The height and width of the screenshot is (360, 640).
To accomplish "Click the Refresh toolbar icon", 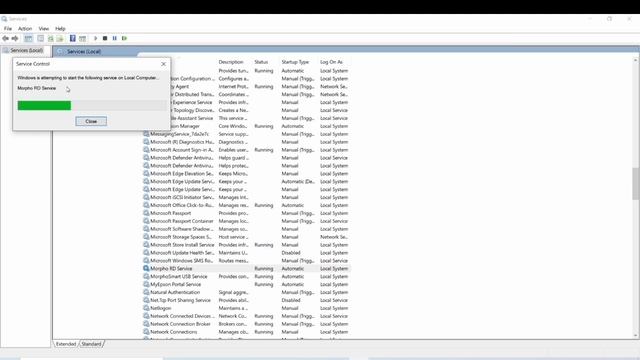I will click(x=51, y=38).
